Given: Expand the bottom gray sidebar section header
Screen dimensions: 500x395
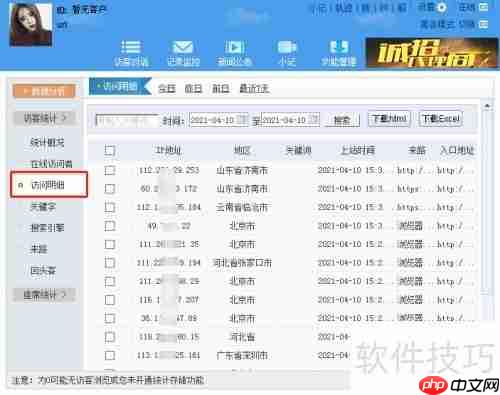Looking at the screenshot, I should pyautogui.click(x=44, y=295).
